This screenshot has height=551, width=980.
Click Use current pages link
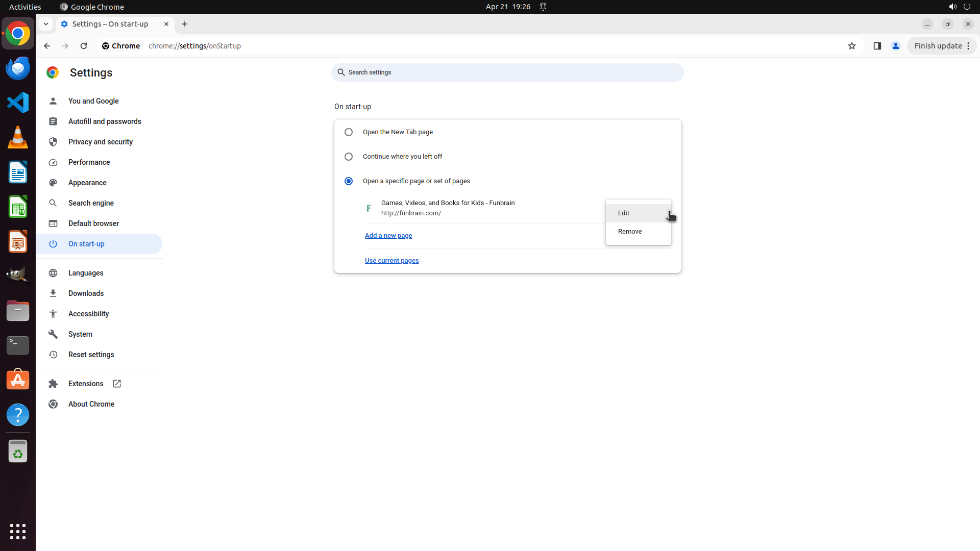point(391,261)
